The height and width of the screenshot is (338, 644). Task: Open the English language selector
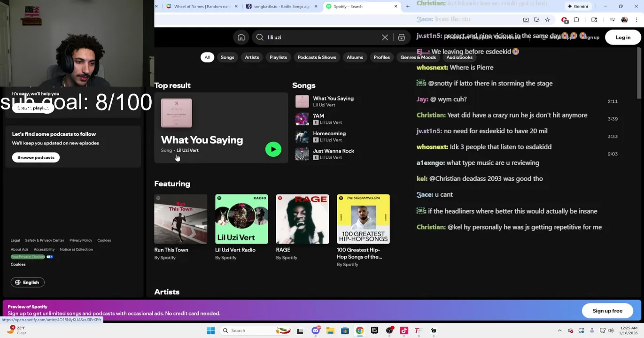[27, 283]
